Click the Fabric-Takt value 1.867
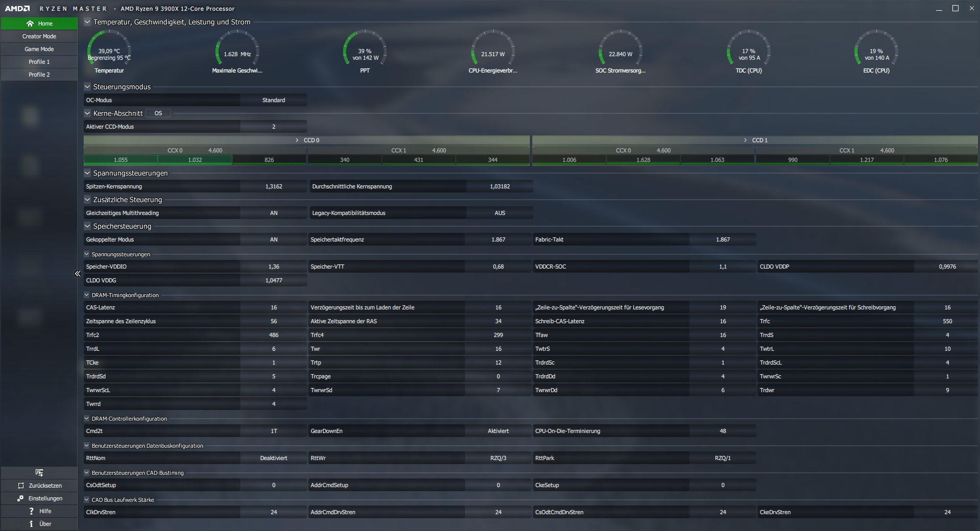 tap(723, 239)
